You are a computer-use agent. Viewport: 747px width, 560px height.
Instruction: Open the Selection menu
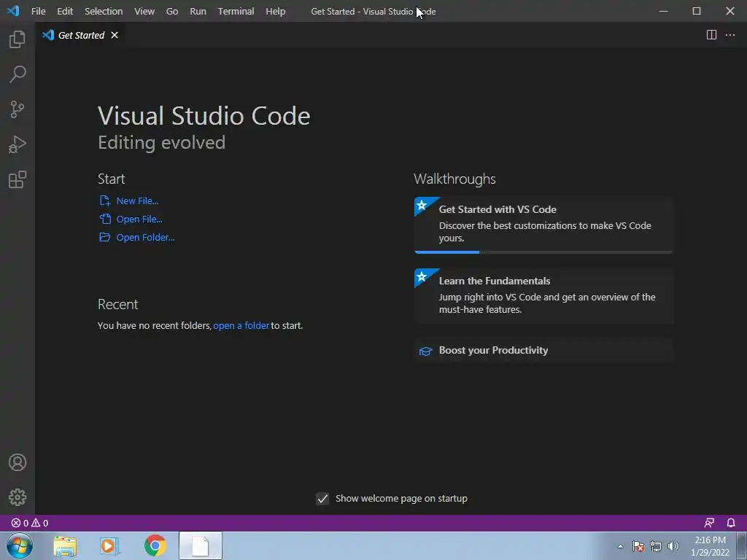click(104, 11)
